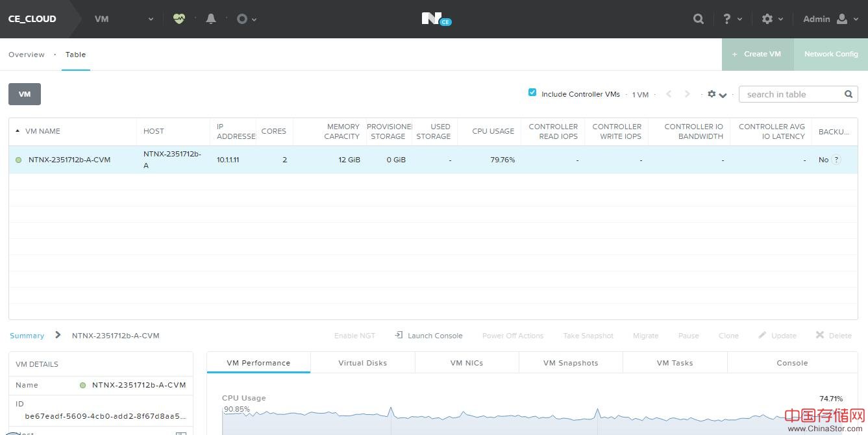The image size is (868, 435).
Task: Click the Nutanix CE logo
Action: coord(435,19)
